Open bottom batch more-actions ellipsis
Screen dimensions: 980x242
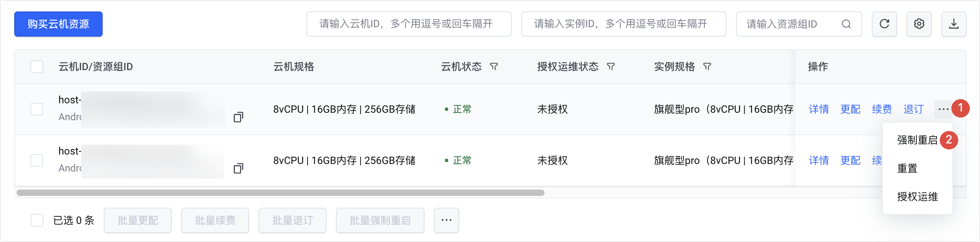(446, 220)
